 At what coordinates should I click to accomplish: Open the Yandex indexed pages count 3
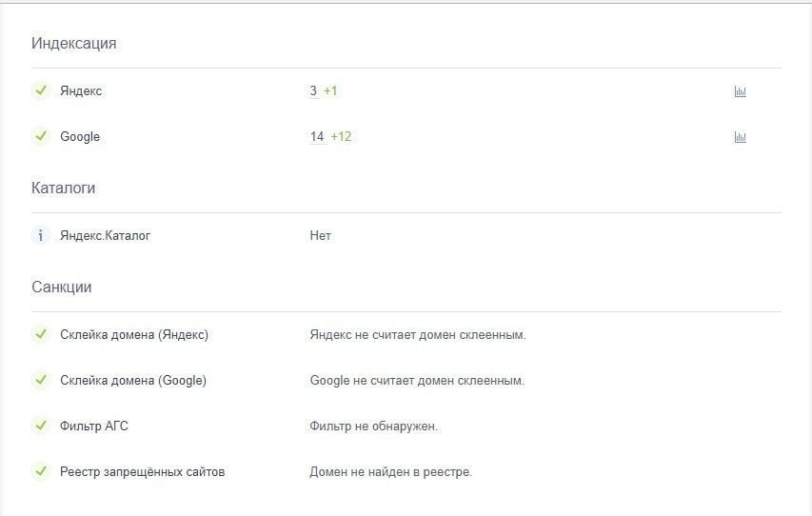click(313, 91)
